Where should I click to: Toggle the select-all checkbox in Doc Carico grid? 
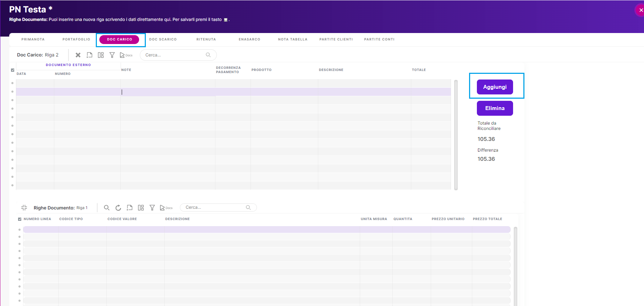[x=13, y=70]
